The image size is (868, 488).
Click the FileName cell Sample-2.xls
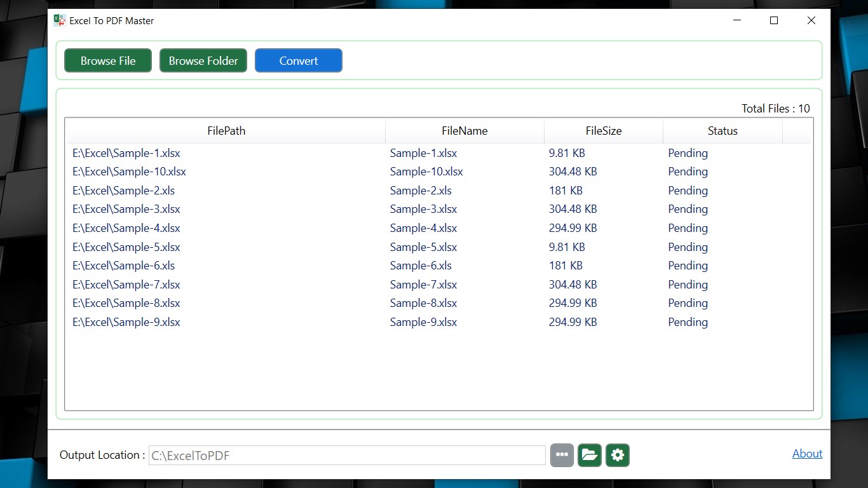[x=421, y=191]
